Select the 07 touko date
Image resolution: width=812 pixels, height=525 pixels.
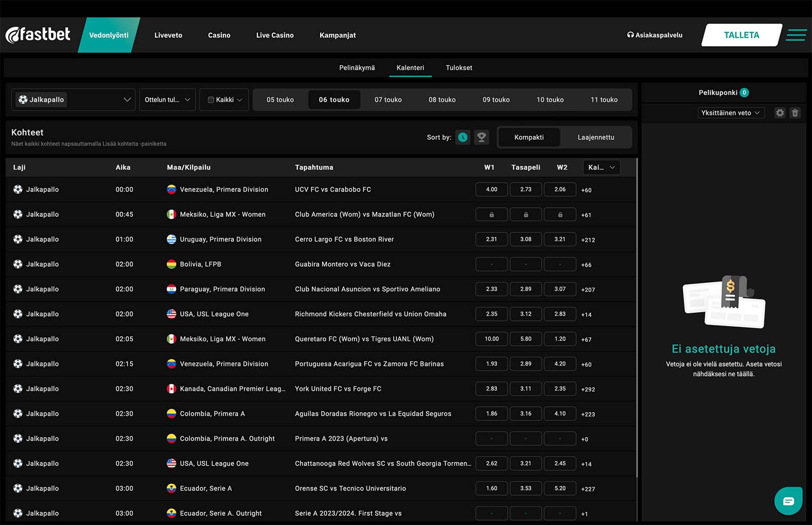tap(388, 100)
